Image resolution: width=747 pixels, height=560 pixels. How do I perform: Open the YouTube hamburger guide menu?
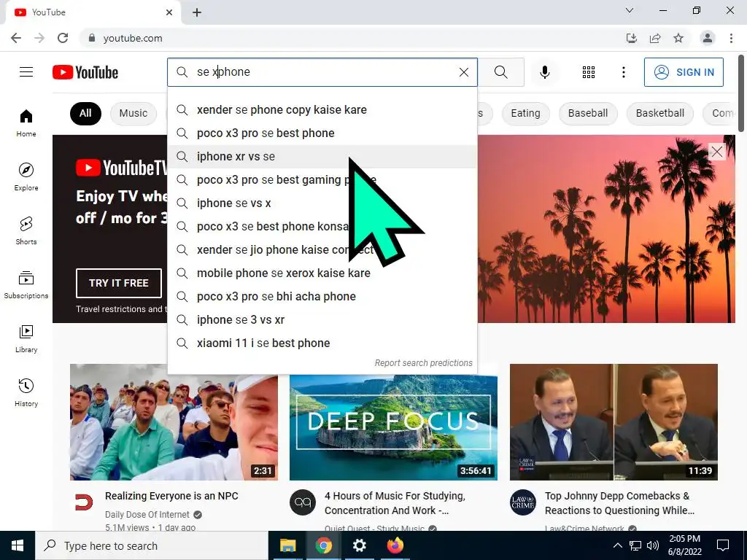[26, 72]
